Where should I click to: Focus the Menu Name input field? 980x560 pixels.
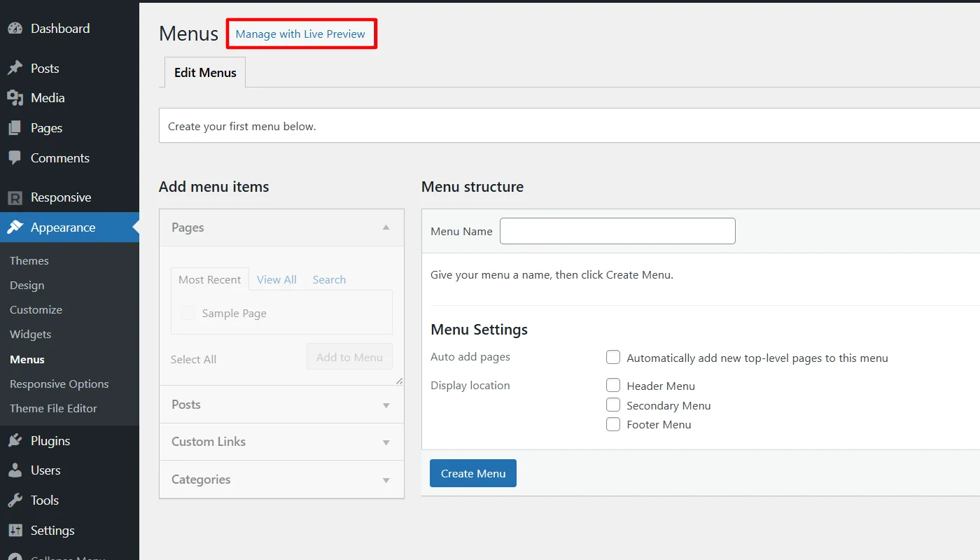coord(617,231)
